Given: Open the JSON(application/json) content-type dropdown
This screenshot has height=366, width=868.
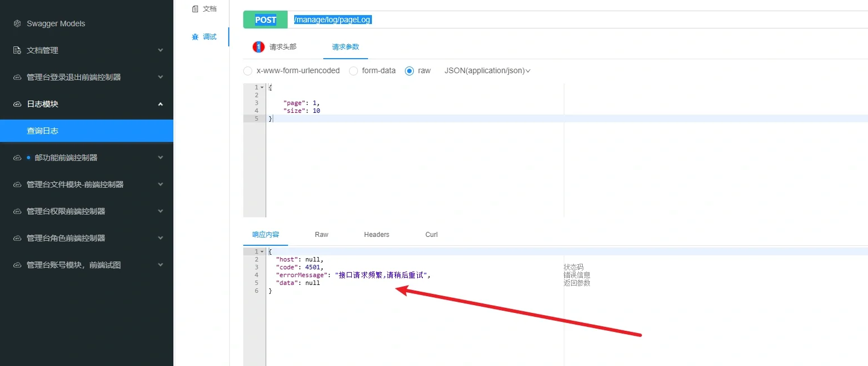Looking at the screenshot, I should click(x=486, y=70).
